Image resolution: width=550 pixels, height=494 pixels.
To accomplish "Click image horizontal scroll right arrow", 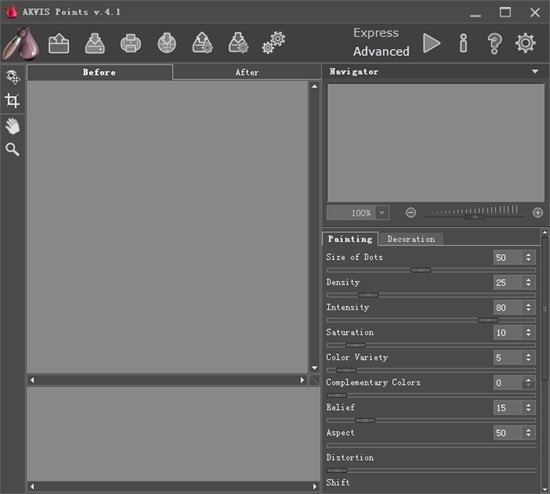I will click(302, 380).
